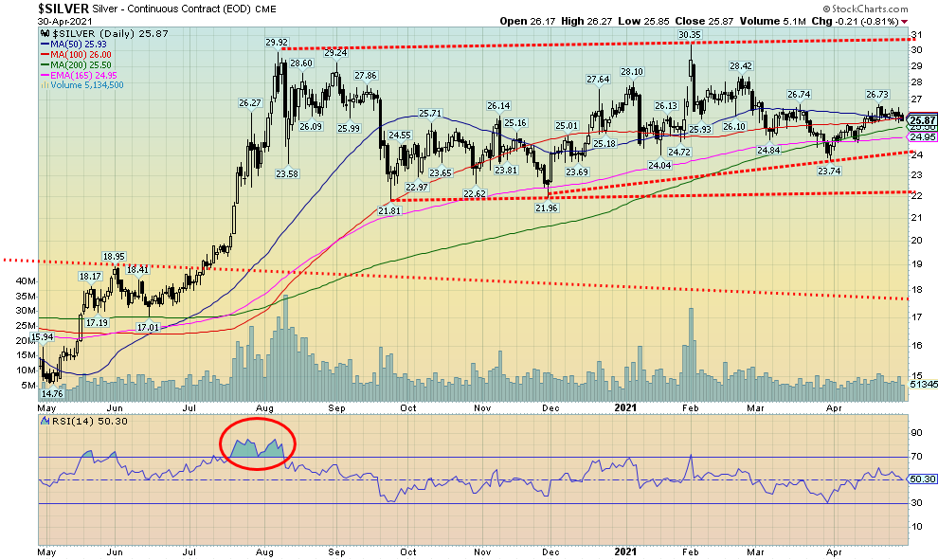Click the candlestick icon beside $SILVER (Daily)
The width and height of the screenshot is (938, 560).
[x=44, y=33]
